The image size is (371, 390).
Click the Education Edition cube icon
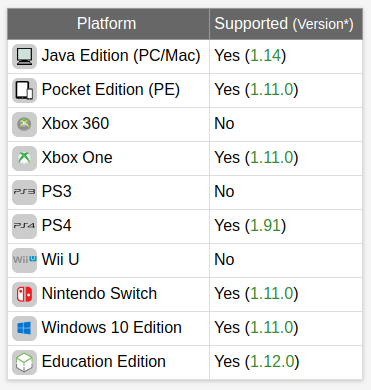pos(24,362)
